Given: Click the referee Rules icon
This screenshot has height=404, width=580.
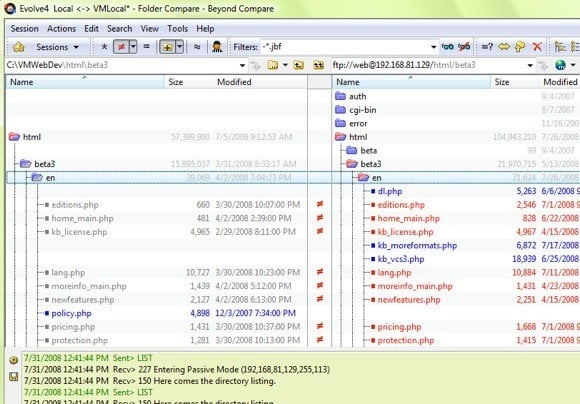Looking at the screenshot, I should coord(217,47).
